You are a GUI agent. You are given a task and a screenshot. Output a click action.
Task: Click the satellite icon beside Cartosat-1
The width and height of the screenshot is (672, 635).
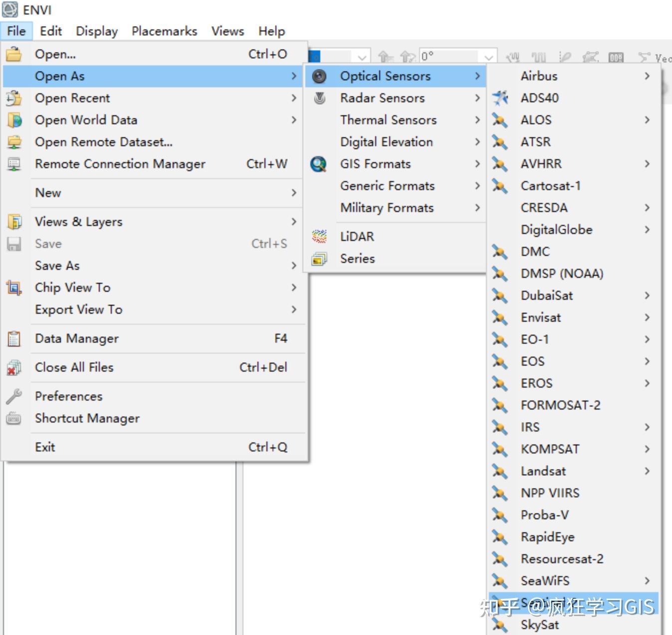(500, 186)
